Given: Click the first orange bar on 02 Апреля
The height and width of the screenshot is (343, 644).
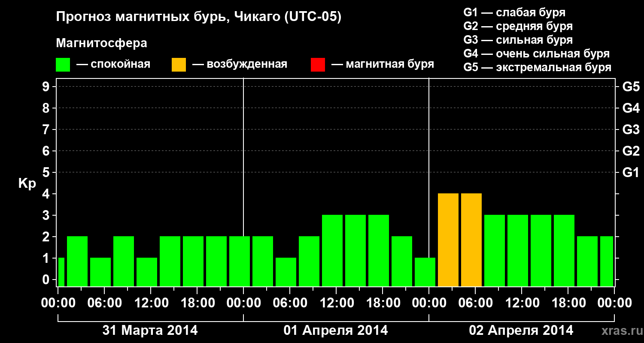Looking at the screenshot, I should click(448, 240).
